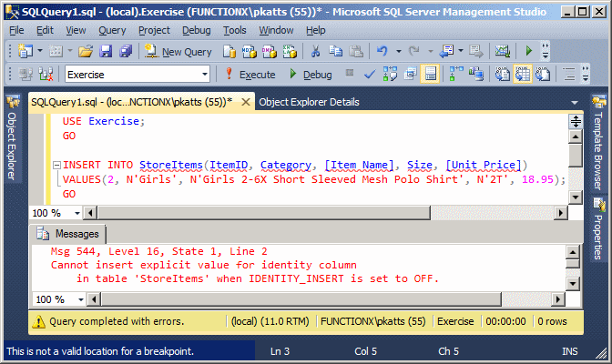Click the New Project toolbar icon
This screenshot has width=612, height=364.
25,51
